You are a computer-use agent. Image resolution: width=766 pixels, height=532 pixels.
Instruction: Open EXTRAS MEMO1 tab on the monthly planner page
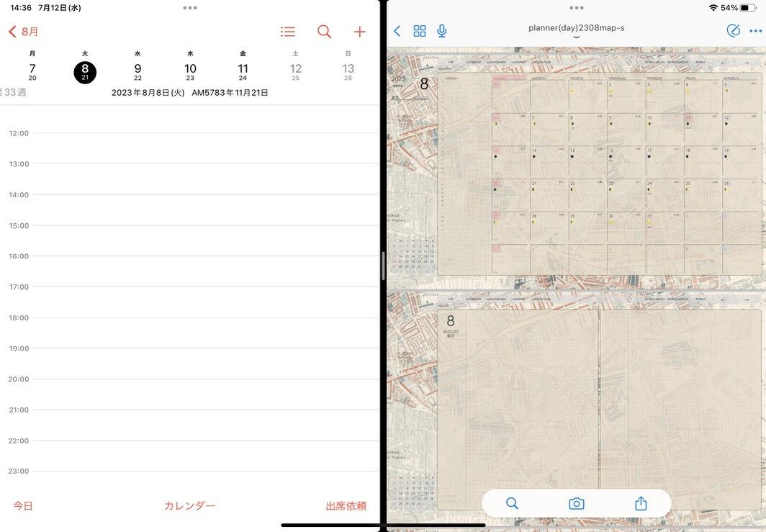click(x=654, y=63)
